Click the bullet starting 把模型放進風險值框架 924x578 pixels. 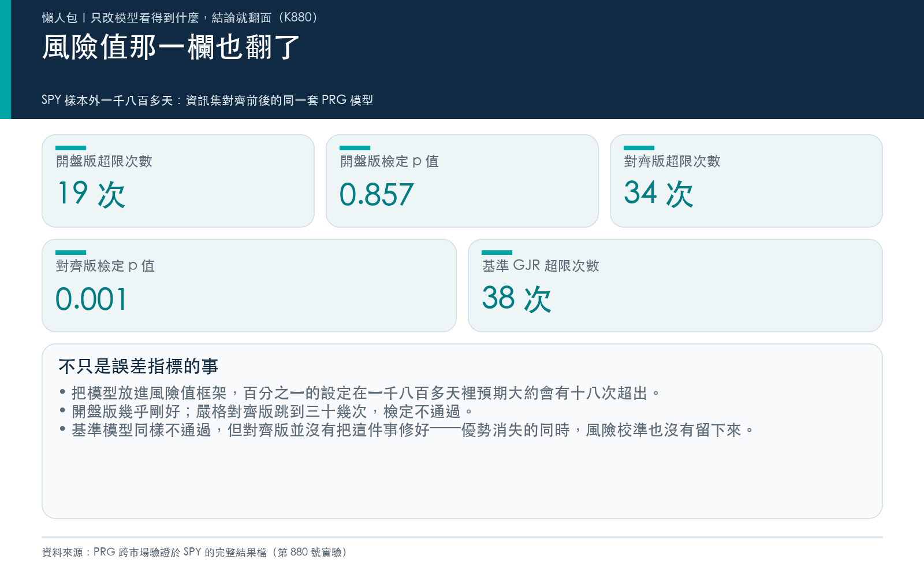[360, 394]
